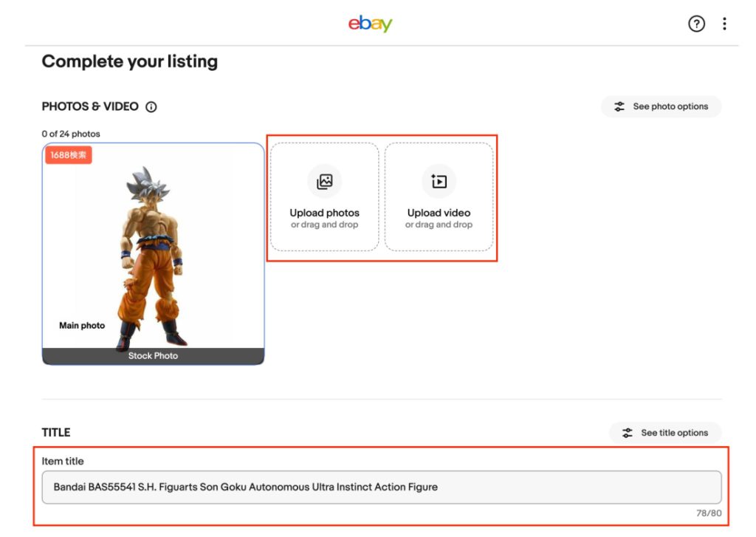
Task: Click the 'Upload video' label text
Action: tap(439, 213)
